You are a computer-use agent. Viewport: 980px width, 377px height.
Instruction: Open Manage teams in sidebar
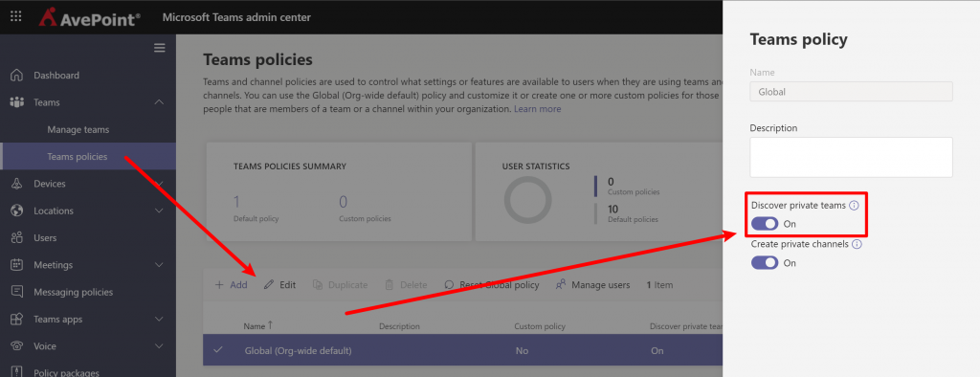tap(78, 129)
